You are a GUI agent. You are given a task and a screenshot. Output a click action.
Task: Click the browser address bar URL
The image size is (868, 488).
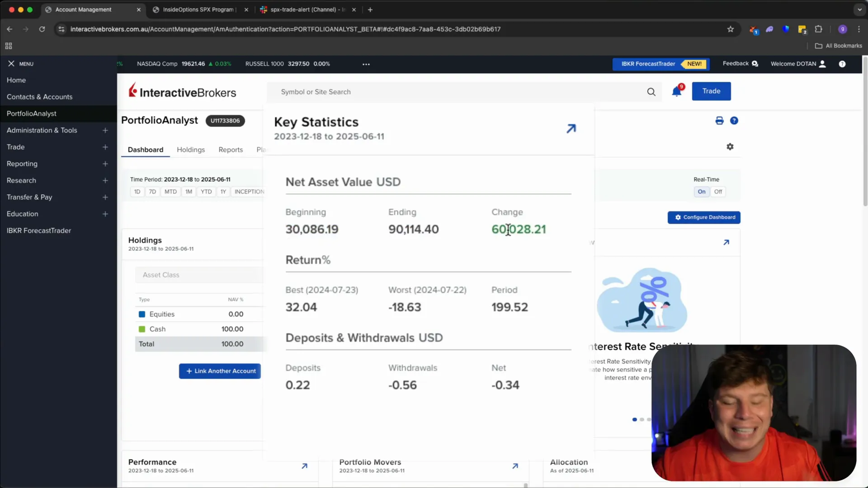point(285,29)
